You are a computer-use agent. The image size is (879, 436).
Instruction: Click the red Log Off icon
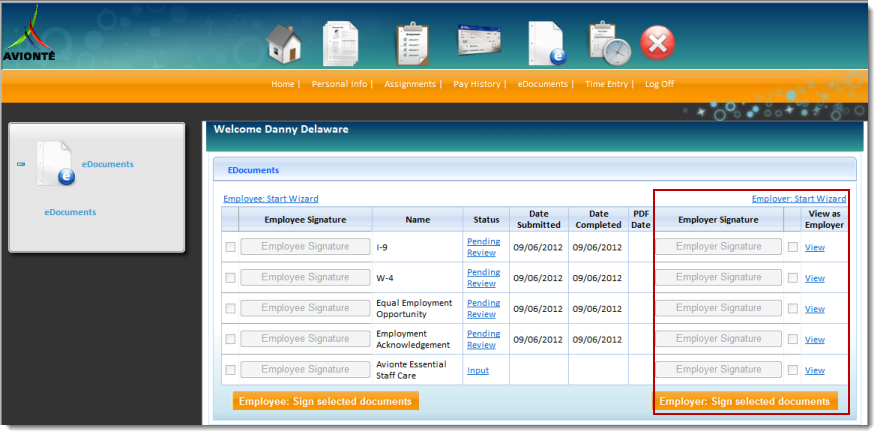point(657,43)
